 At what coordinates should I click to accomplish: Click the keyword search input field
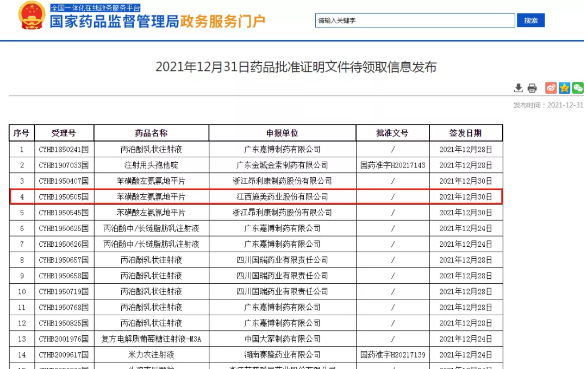pyautogui.click(x=415, y=20)
